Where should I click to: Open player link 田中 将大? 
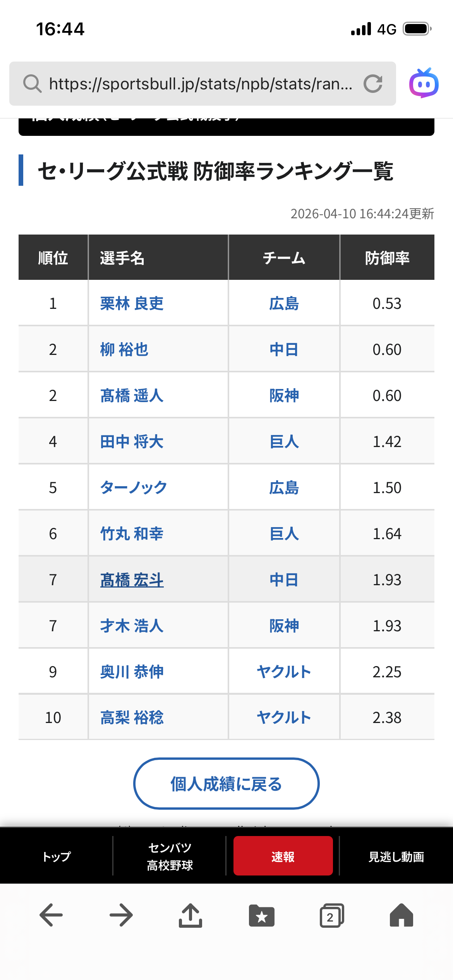132,442
